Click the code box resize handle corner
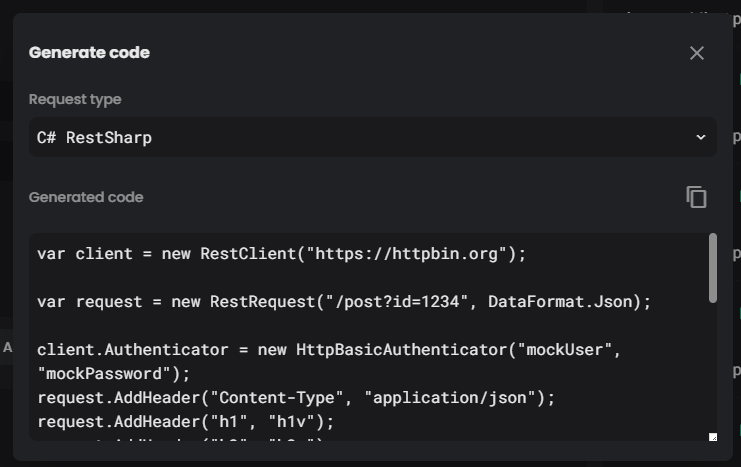The width and height of the screenshot is (741, 467). click(713, 437)
